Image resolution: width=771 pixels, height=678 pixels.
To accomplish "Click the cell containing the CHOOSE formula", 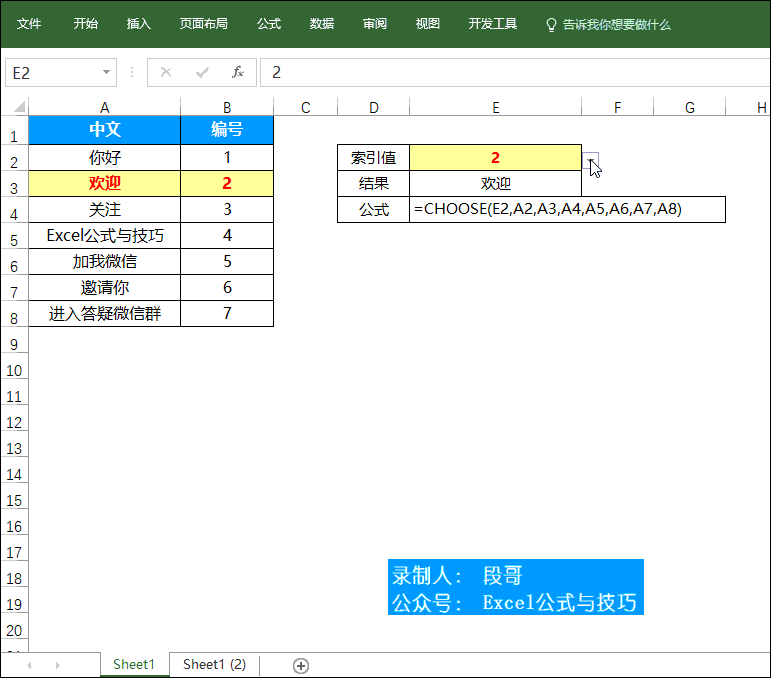I will pos(567,209).
